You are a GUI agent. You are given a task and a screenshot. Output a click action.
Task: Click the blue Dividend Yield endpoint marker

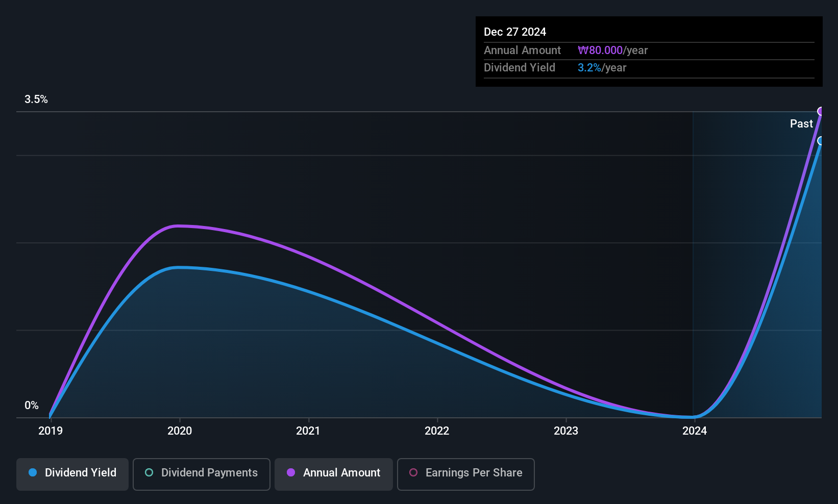[821, 141]
